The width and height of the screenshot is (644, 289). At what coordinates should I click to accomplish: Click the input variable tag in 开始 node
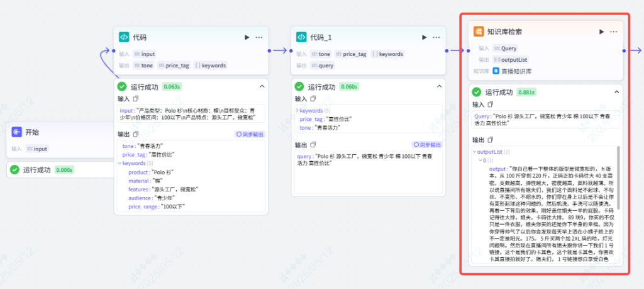click(37, 149)
